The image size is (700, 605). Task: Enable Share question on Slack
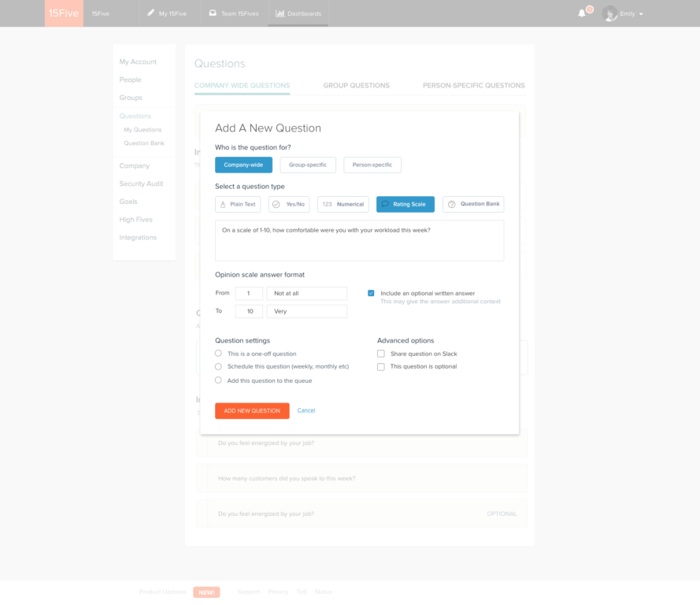[381, 354]
